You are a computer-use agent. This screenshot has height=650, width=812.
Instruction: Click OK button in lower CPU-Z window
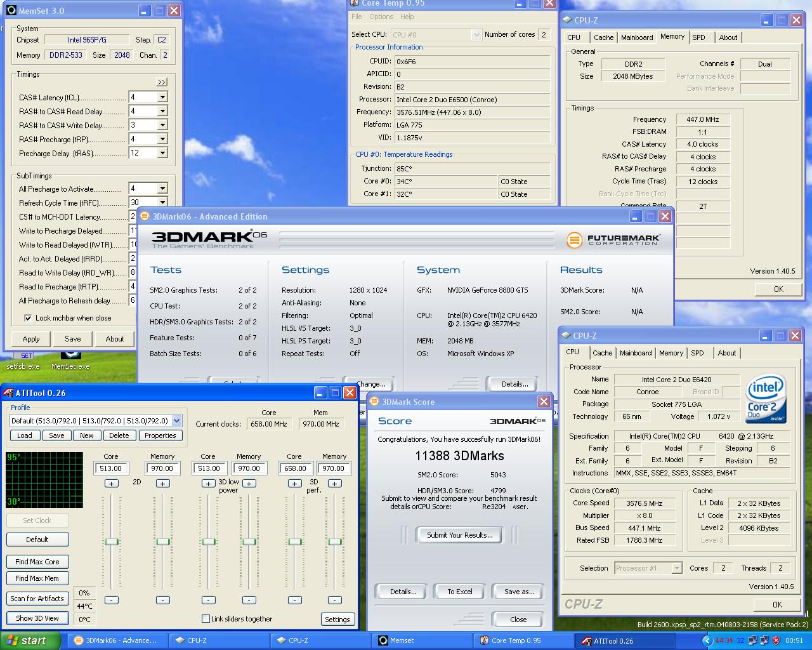coord(777,604)
